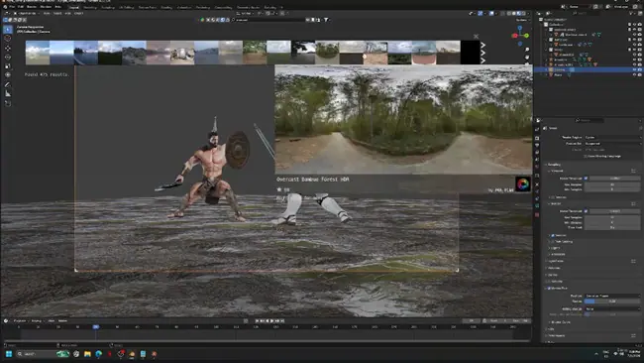Viewport: 644px width, 363px height.
Task: Select the Annotate pencil tool
Action: tap(8, 84)
